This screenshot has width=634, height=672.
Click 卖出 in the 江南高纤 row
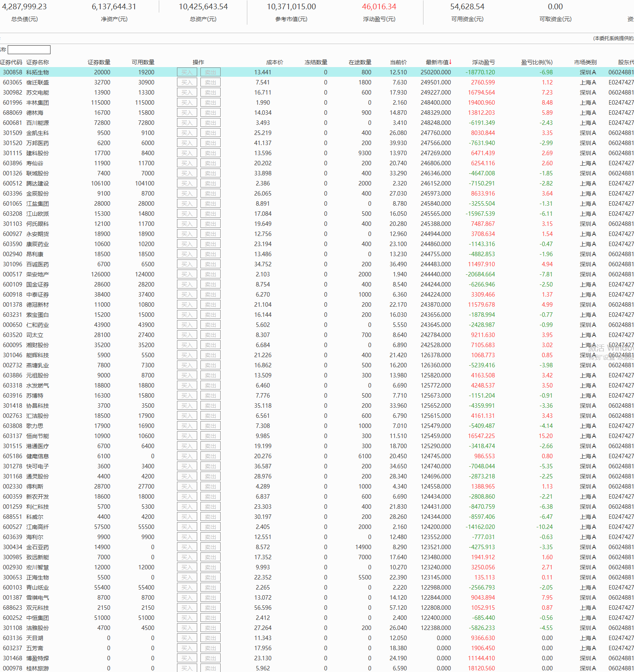[210, 527]
